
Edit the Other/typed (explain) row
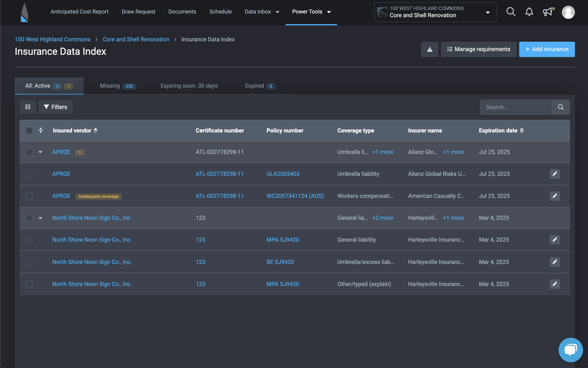[555, 284]
